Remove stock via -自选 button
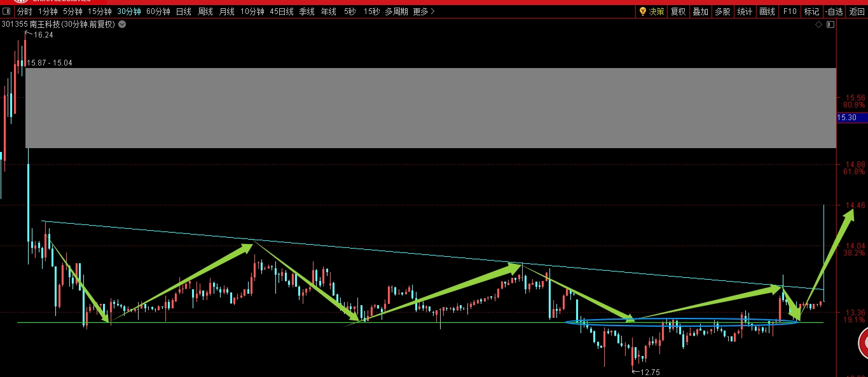This screenshot has height=377, width=868. 834,11
